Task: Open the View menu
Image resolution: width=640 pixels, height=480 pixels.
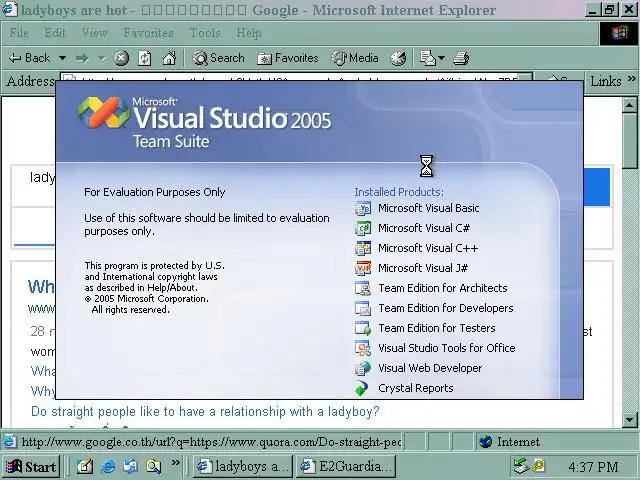Action: pyautogui.click(x=94, y=33)
